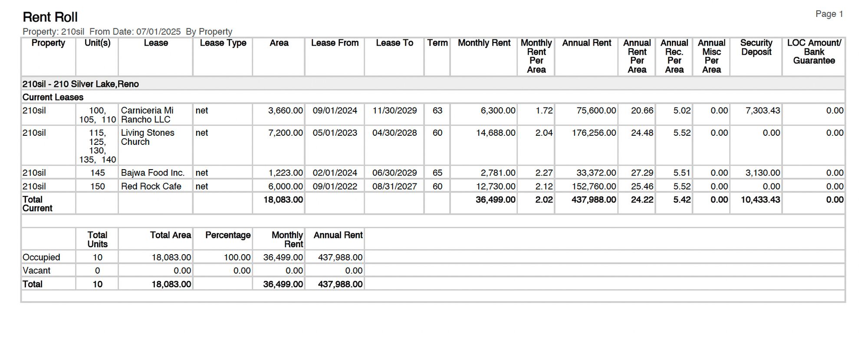Click the Lease Type column header
The width and height of the screenshot is (868, 340).
pos(223,43)
